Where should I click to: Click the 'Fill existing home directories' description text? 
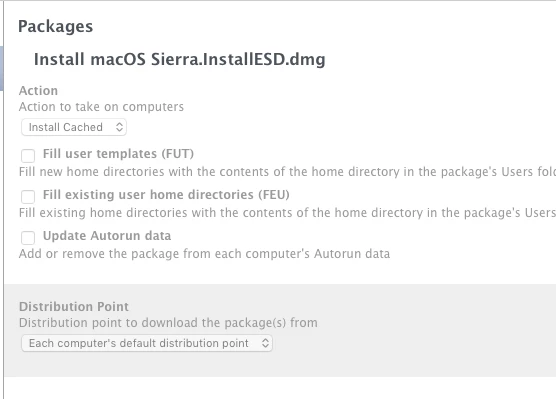coord(287,213)
